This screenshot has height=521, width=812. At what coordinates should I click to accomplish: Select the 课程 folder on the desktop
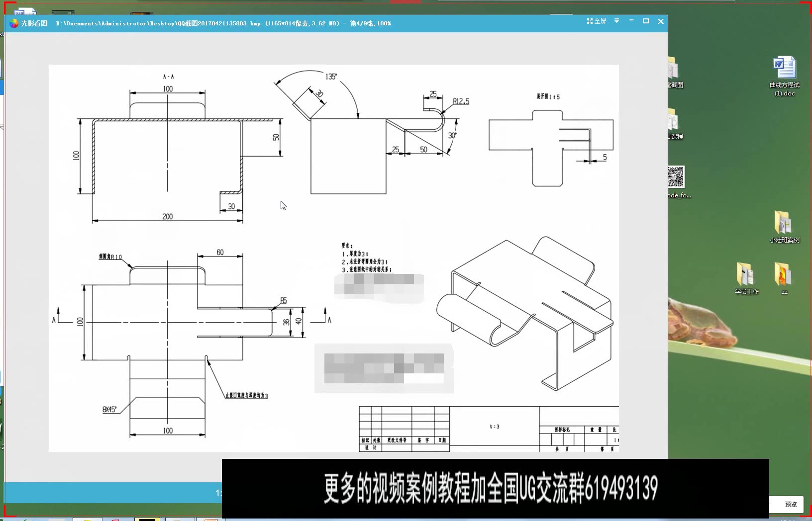pyautogui.click(x=675, y=124)
